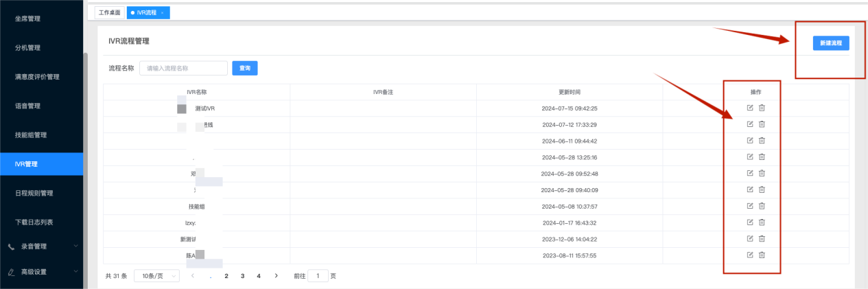Delete the IVR updated 2024-07-15 09:42:25

[x=762, y=108]
